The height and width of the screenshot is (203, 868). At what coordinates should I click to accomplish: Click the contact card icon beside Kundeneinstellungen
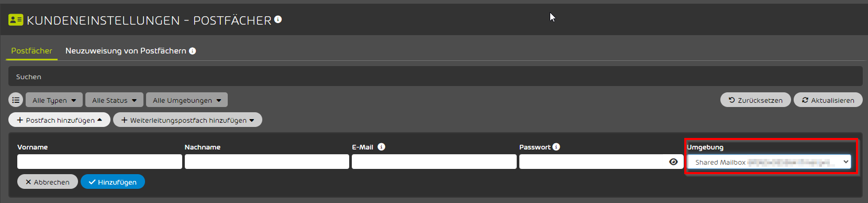16,20
